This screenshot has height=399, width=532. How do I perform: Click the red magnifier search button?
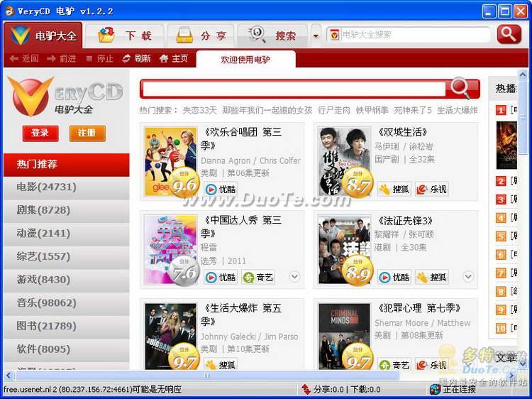coord(509,34)
